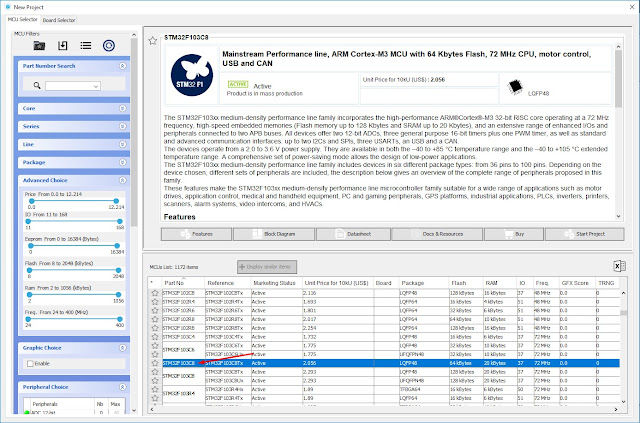This screenshot has width=640, height=423.
Task: Click the GFX Score column header
Action: point(577,283)
